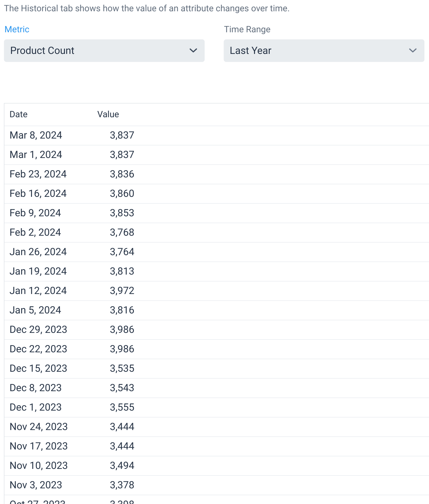Select the Dec 22, 2023 date cell
The height and width of the screenshot is (504, 429).
(39, 349)
